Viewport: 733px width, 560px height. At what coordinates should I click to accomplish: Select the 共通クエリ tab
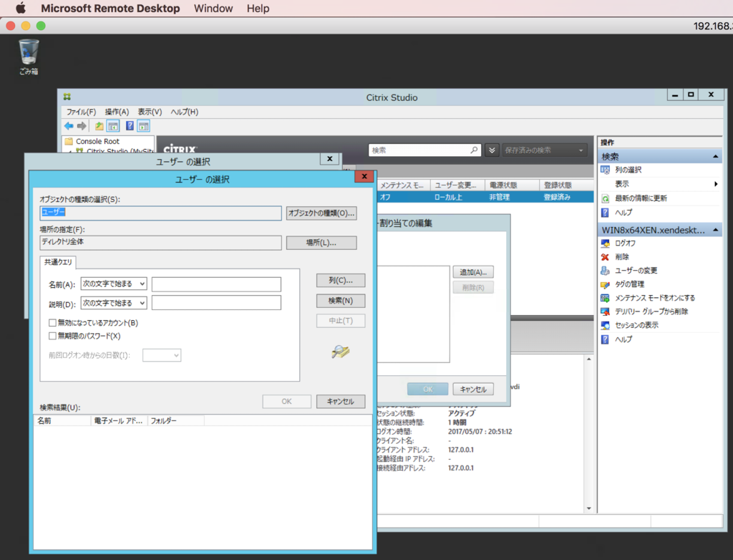pos(58,262)
